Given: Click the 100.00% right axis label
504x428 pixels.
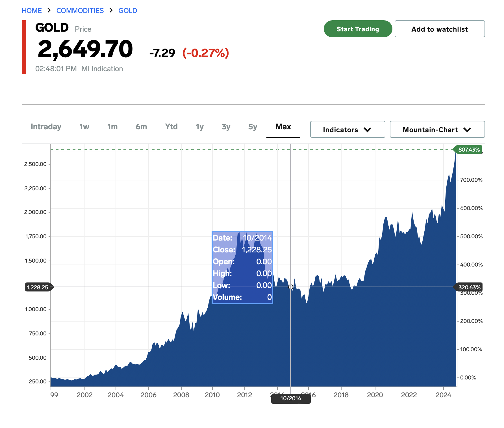Looking at the screenshot, I should pyautogui.click(x=471, y=350).
